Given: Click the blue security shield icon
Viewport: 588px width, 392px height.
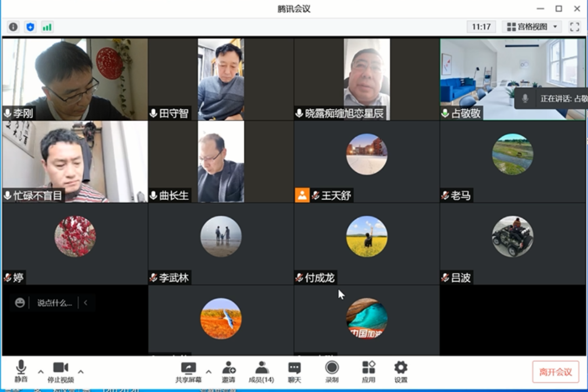Looking at the screenshot, I should point(30,27).
